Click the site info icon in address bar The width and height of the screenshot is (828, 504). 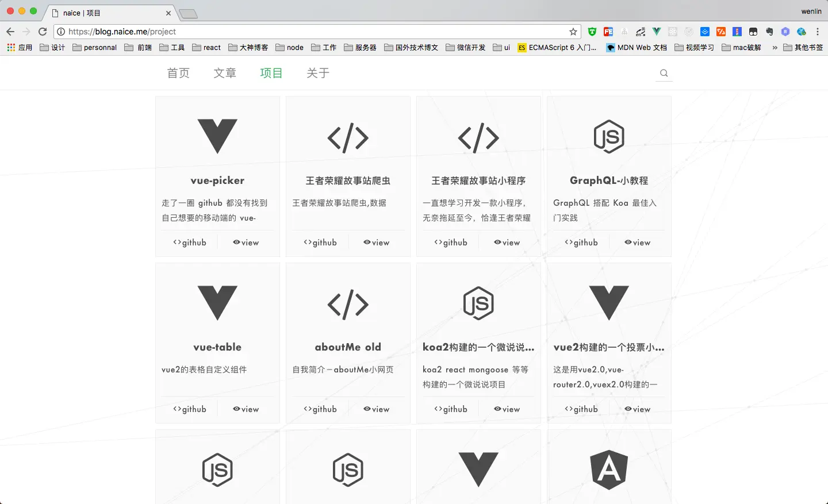pyautogui.click(x=61, y=32)
